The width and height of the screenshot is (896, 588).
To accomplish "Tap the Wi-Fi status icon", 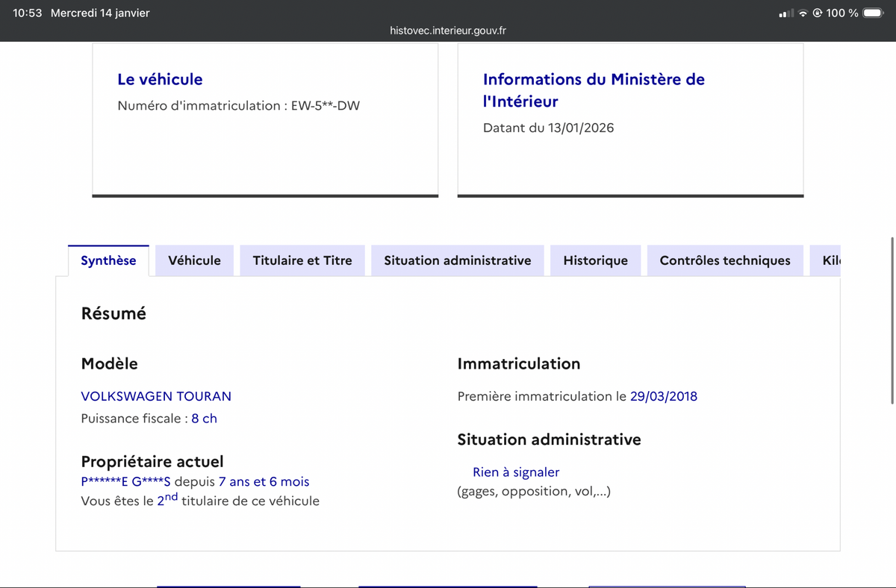I will [803, 13].
